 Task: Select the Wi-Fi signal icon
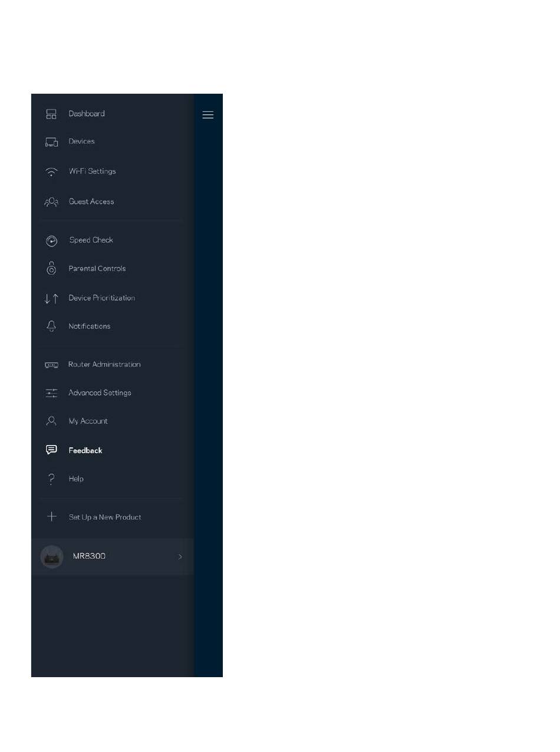(51, 172)
